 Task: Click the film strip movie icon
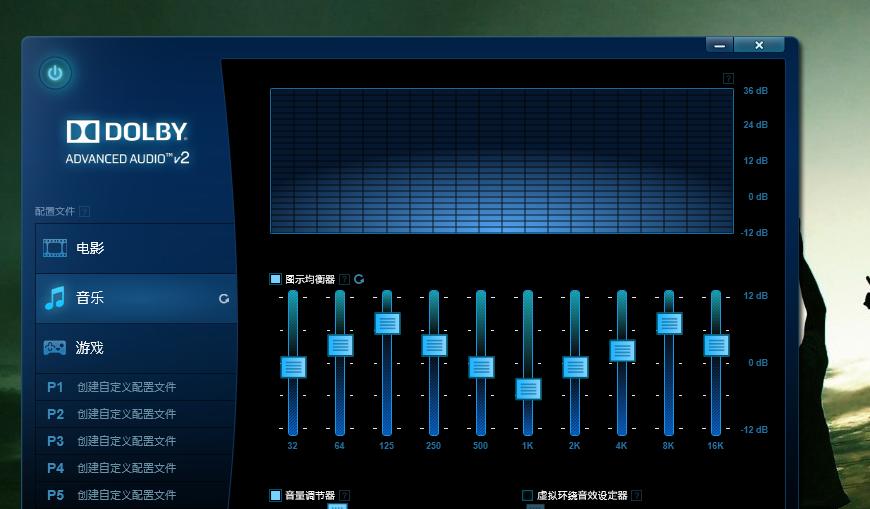(55, 248)
